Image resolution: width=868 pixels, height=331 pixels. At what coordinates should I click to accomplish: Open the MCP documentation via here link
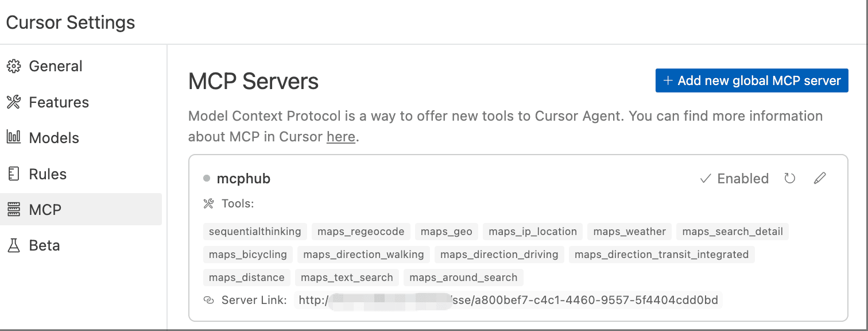[341, 136]
